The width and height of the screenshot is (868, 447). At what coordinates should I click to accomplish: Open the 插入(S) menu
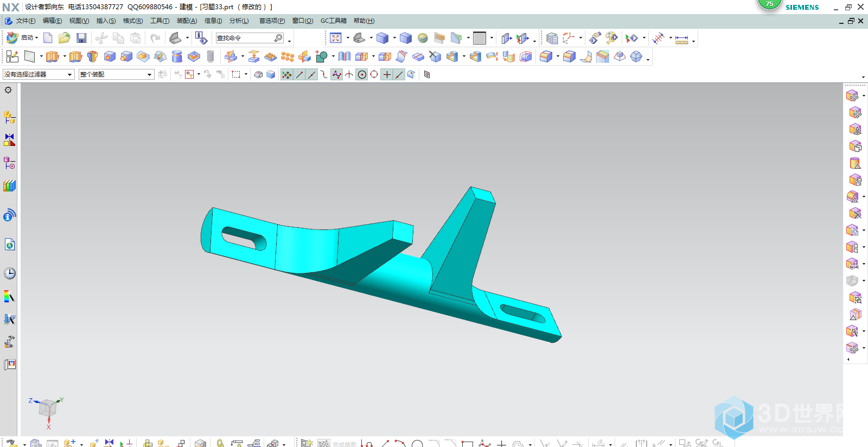[106, 21]
